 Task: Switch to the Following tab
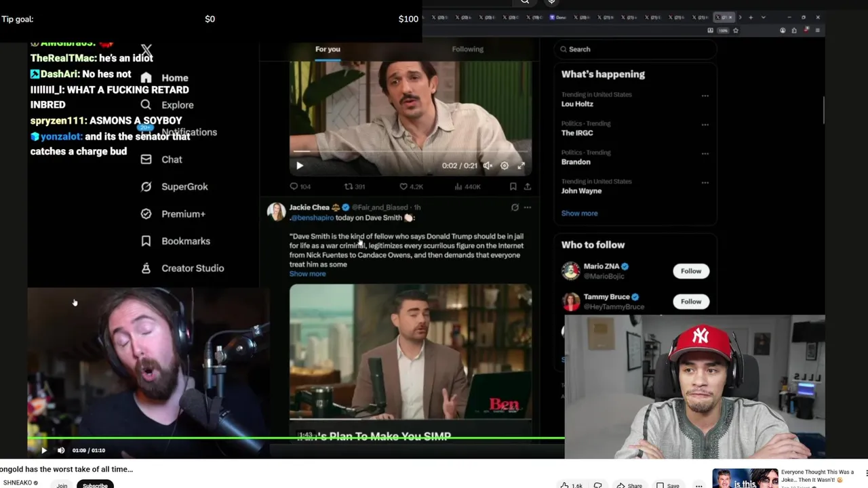coord(468,49)
